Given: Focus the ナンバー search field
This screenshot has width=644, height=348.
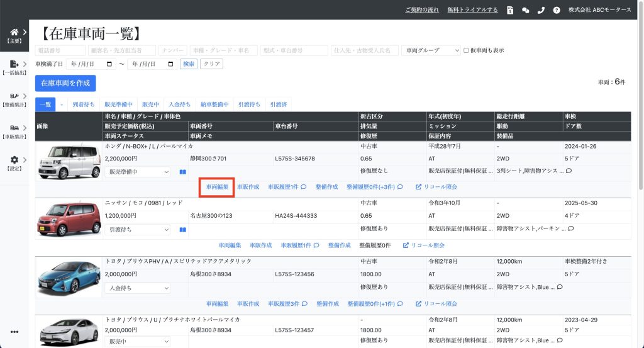Looking at the screenshot, I should [x=173, y=50].
